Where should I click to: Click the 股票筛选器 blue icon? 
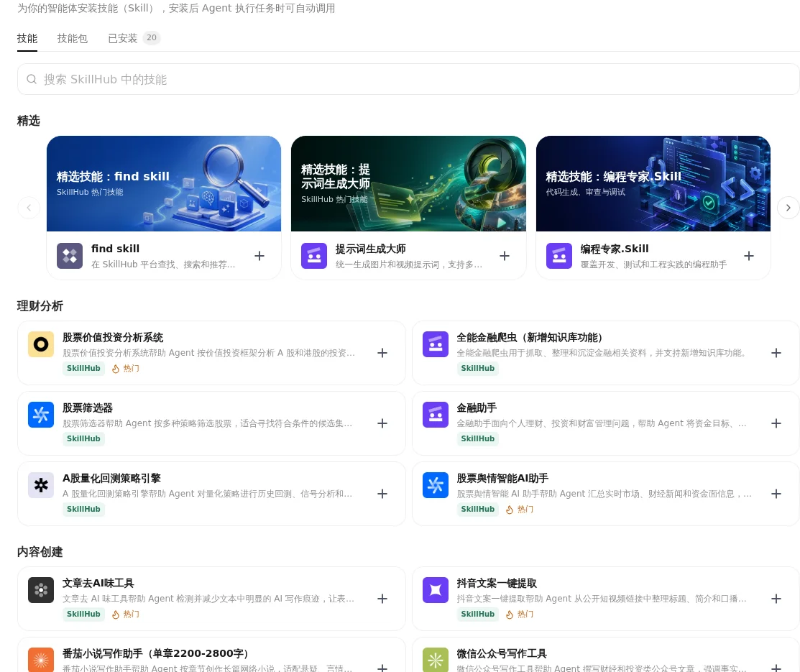coord(41,415)
